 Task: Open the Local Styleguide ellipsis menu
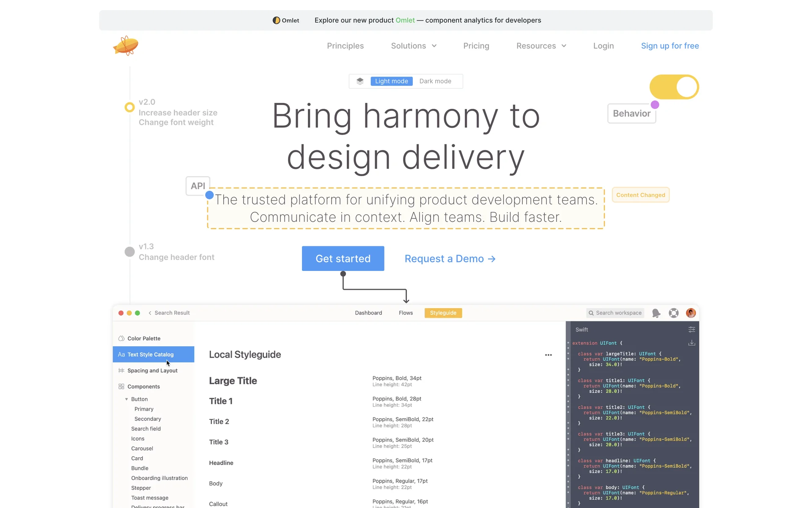[548, 355]
